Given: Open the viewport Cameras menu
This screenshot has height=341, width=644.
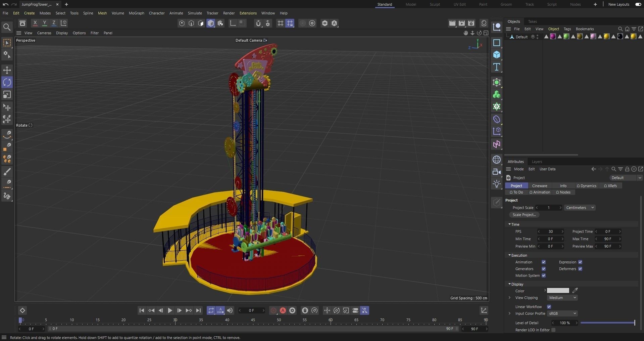Looking at the screenshot, I should coord(44,33).
